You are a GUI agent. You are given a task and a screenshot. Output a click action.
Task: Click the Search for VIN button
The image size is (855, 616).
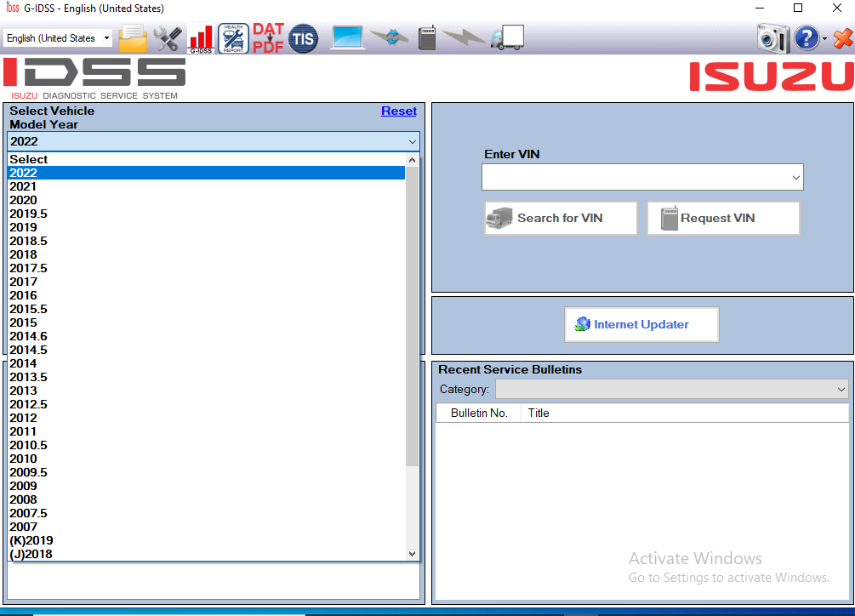click(561, 219)
